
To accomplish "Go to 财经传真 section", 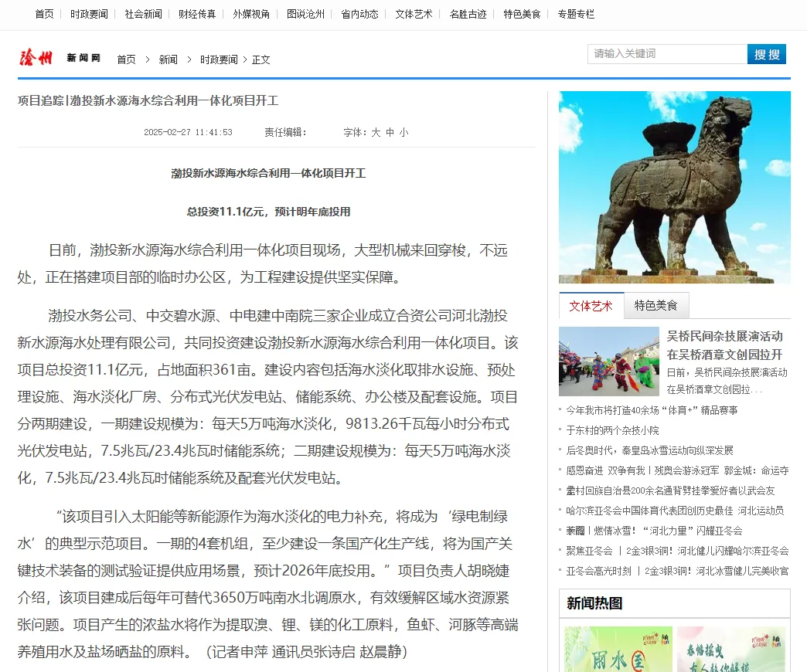I will [197, 14].
